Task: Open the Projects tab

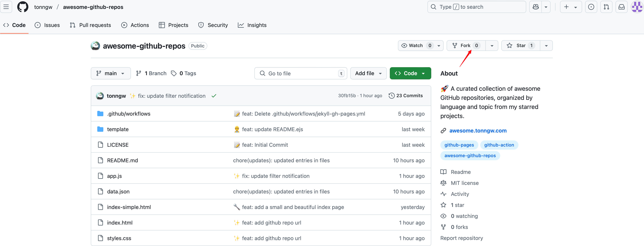Action: point(173,25)
